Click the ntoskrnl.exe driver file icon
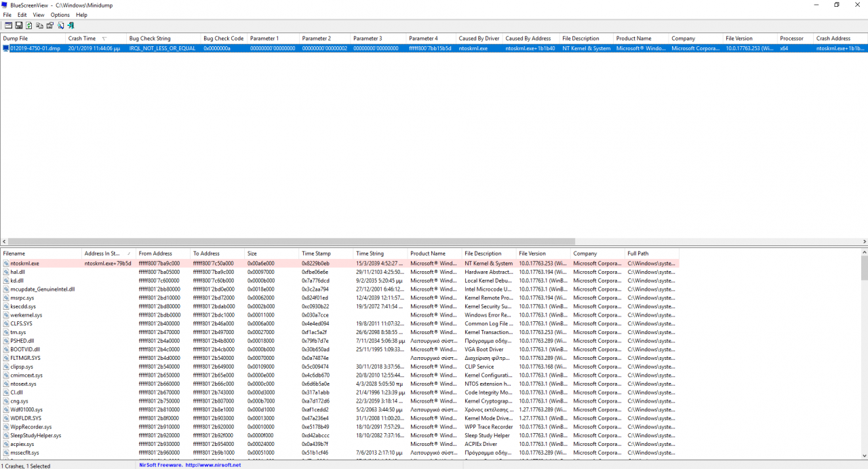Image resolution: width=868 pixels, height=469 pixels. [6, 264]
